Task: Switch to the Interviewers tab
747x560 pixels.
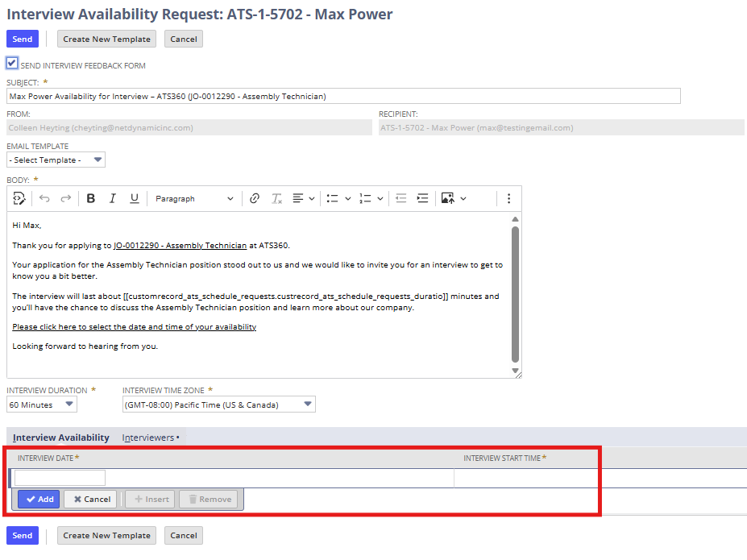Action: point(151,438)
